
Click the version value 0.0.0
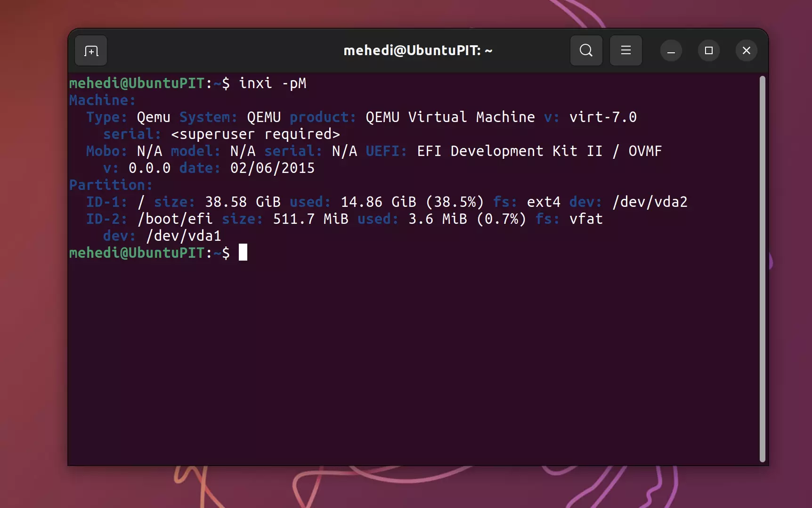tap(149, 168)
